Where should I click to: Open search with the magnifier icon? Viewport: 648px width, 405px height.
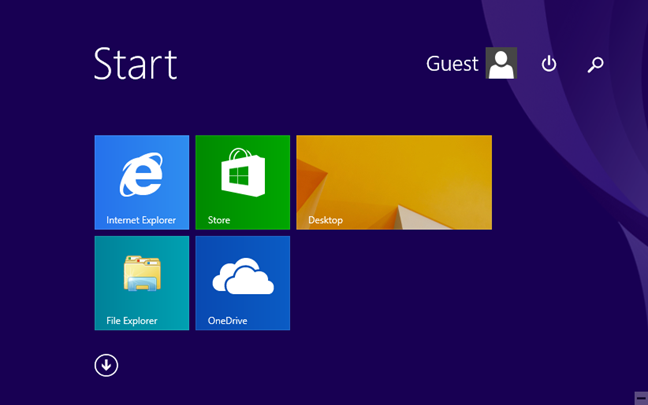pos(596,64)
